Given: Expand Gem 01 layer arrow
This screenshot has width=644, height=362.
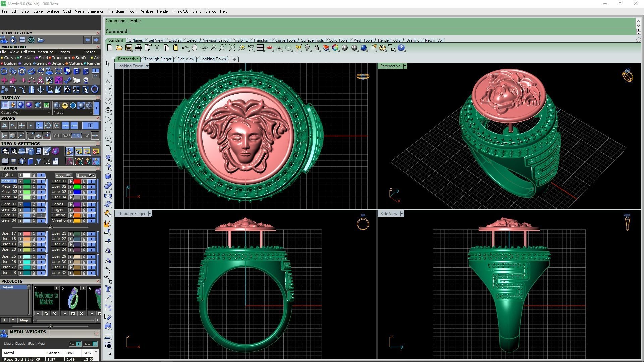Looking at the screenshot, I should pyautogui.click(x=20, y=204).
